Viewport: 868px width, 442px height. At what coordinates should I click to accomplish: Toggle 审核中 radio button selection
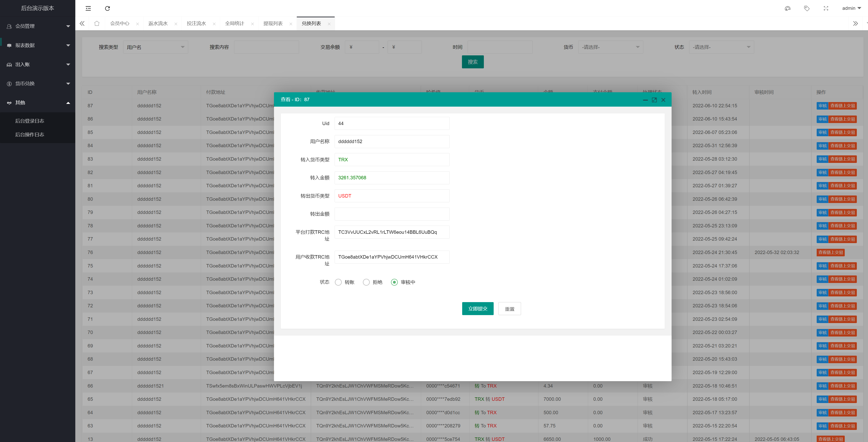point(394,282)
